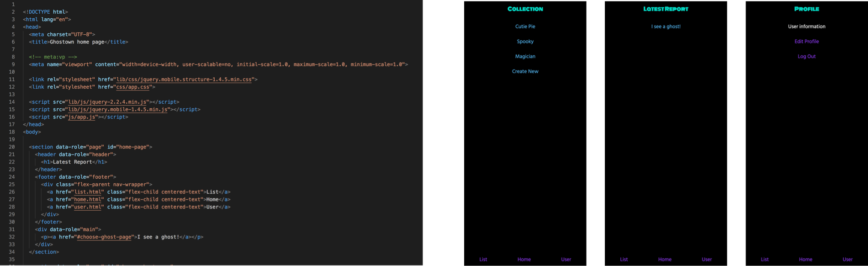Open the Magician link in Collection
This screenshot has height=266, width=868.
(x=525, y=57)
